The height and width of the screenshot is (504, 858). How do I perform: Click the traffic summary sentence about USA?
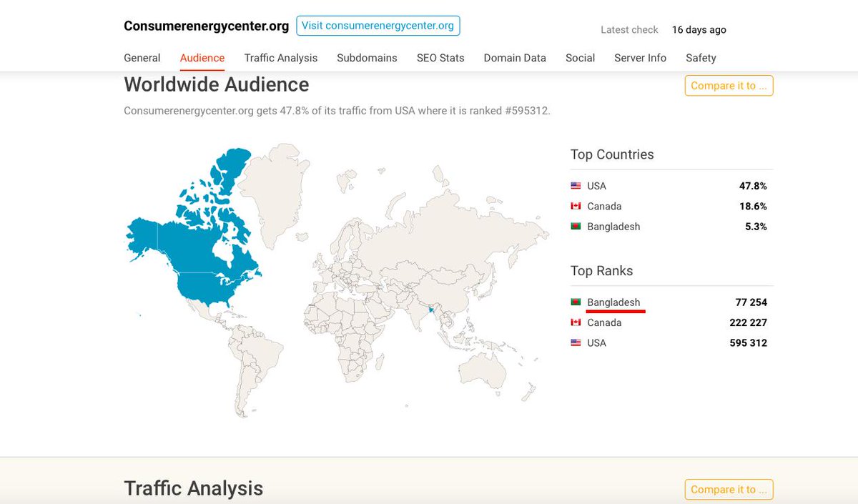point(337,111)
